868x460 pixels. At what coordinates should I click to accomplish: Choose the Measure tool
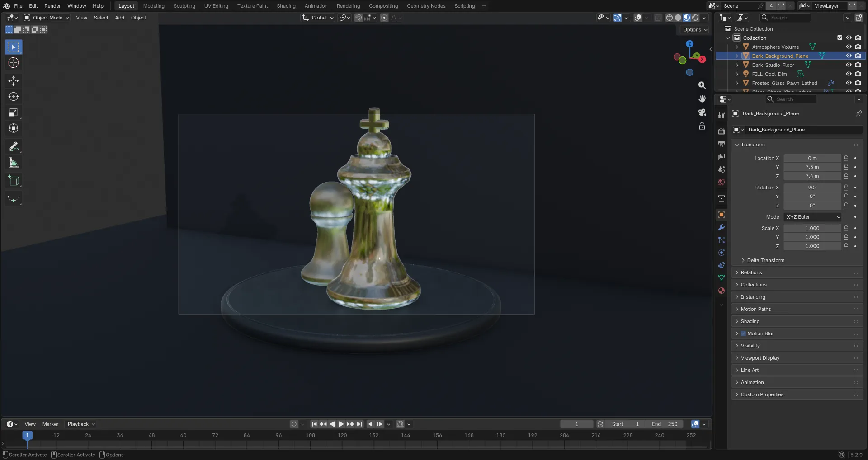(14, 163)
